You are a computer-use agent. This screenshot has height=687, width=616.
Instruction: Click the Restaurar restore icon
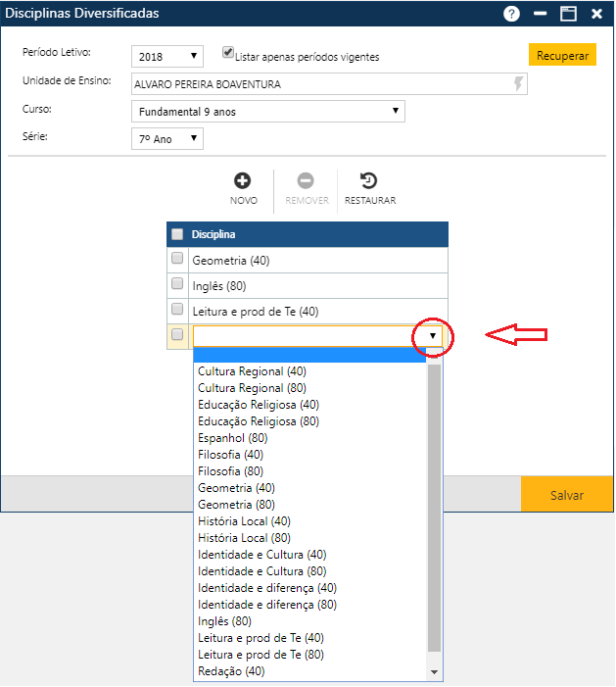click(369, 181)
